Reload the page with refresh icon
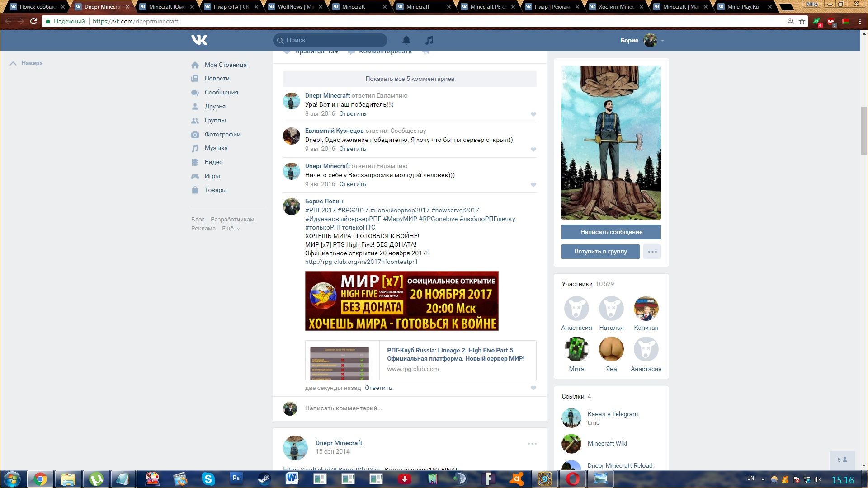The image size is (868, 488). (33, 21)
